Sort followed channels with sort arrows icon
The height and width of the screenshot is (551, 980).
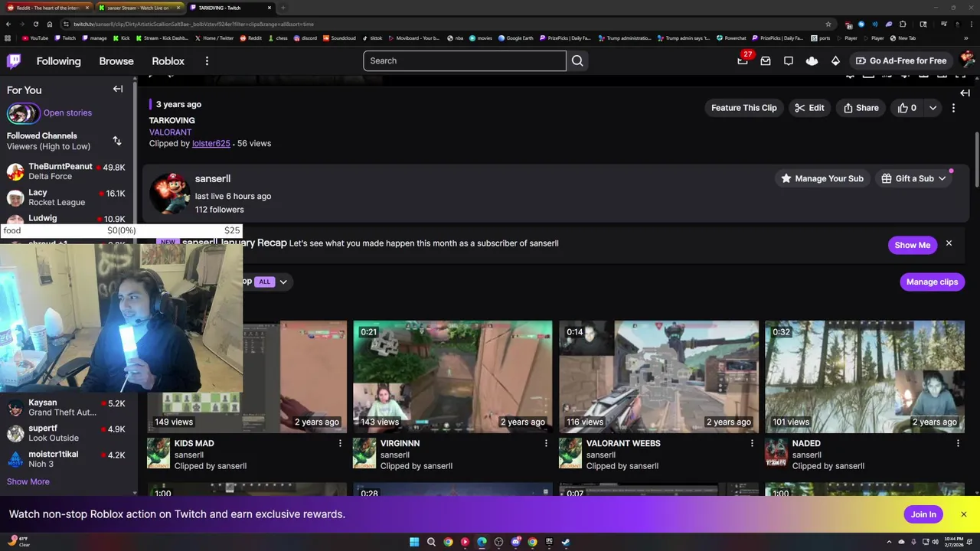tap(117, 141)
